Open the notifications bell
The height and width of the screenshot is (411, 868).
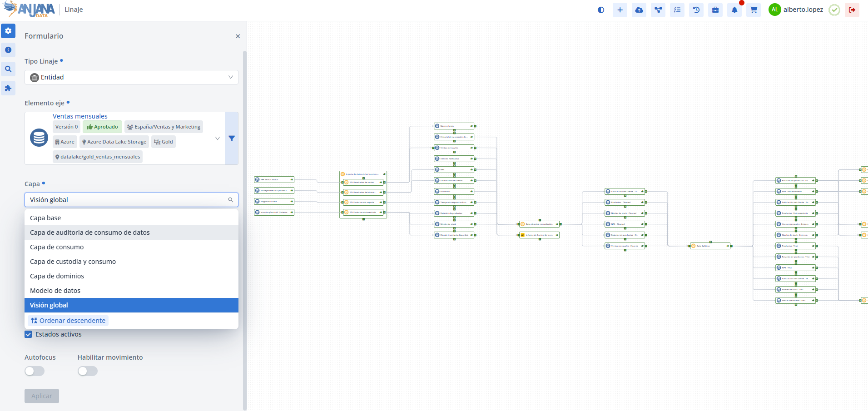pos(734,10)
